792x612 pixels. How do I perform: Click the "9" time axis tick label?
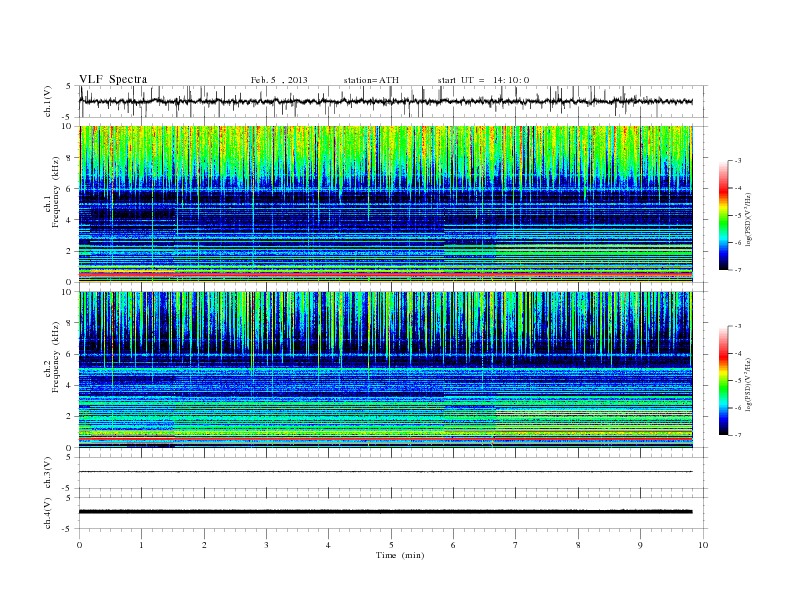coord(640,545)
